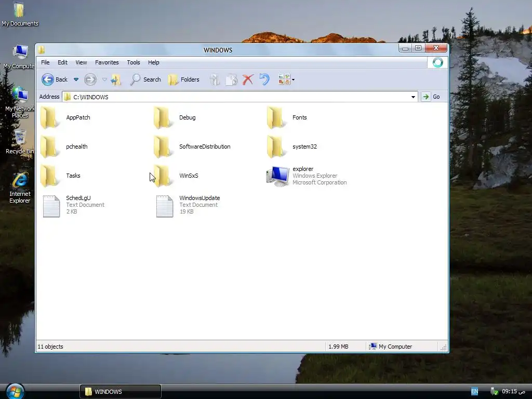The image size is (532, 399).
Task: Click the 09:15 system clock
Action: [513, 392]
